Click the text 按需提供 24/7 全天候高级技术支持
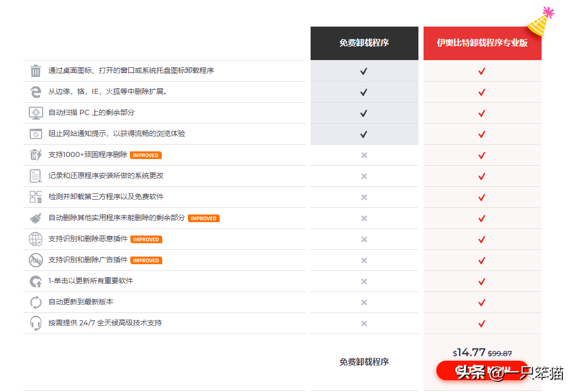Viewport: 575px width, 392px height. pos(105,323)
